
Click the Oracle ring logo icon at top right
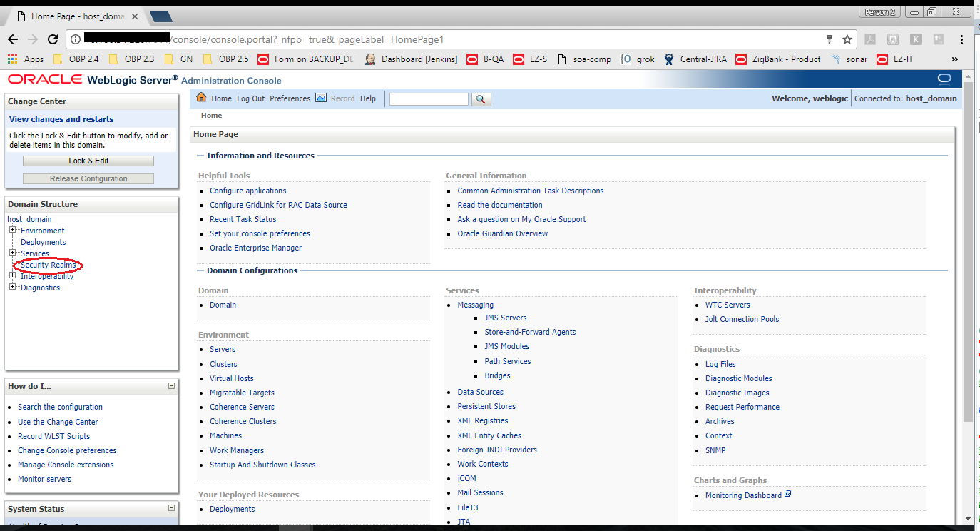[x=944, y=79]
